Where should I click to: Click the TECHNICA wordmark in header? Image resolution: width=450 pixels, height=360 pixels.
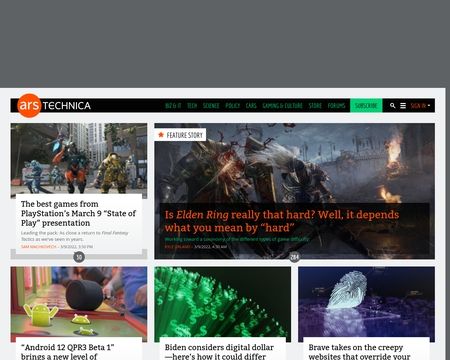(67, 106)
